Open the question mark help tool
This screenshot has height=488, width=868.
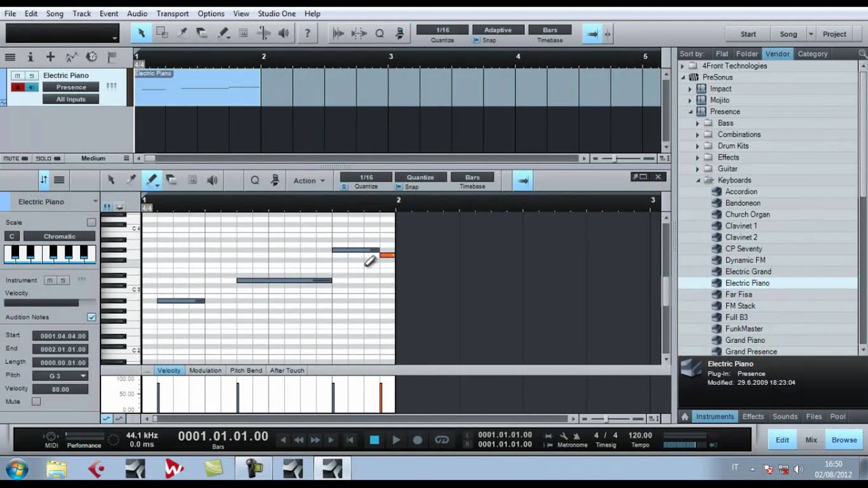click(307, 33)
